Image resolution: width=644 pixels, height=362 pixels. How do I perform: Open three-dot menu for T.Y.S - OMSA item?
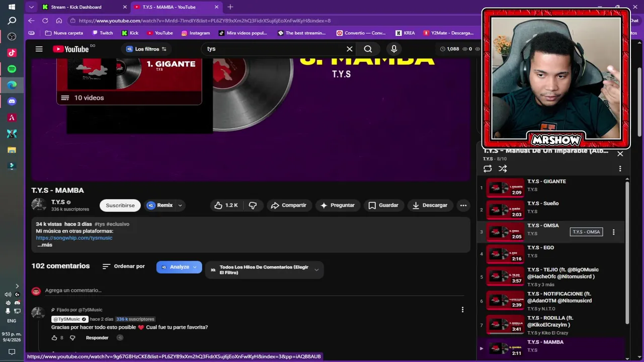point(613,232)
